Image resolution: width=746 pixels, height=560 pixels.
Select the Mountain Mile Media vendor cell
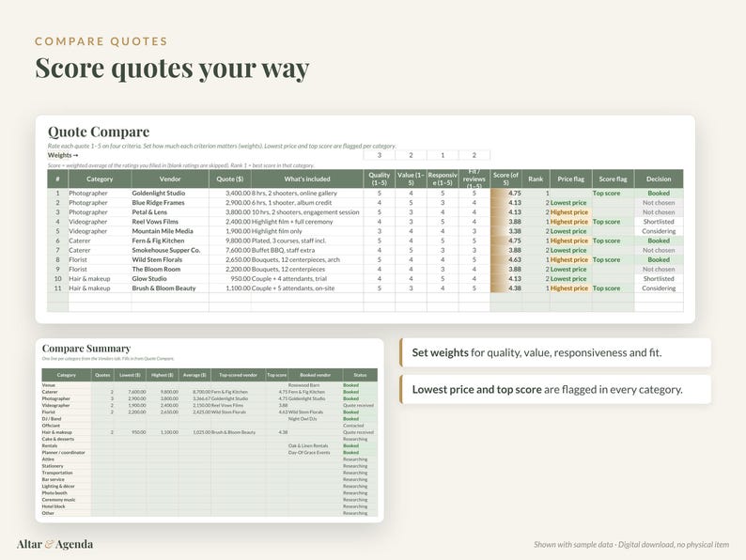170,231
